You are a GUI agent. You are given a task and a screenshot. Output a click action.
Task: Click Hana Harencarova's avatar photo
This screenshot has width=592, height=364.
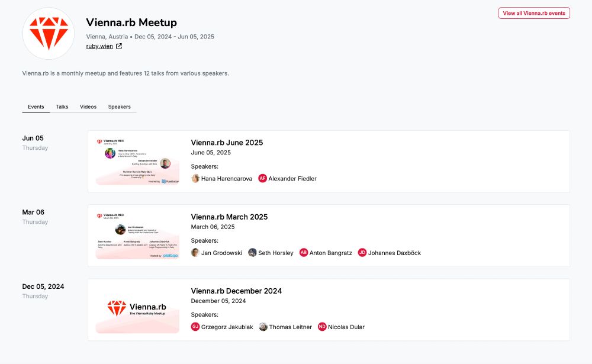coord(195,179)
